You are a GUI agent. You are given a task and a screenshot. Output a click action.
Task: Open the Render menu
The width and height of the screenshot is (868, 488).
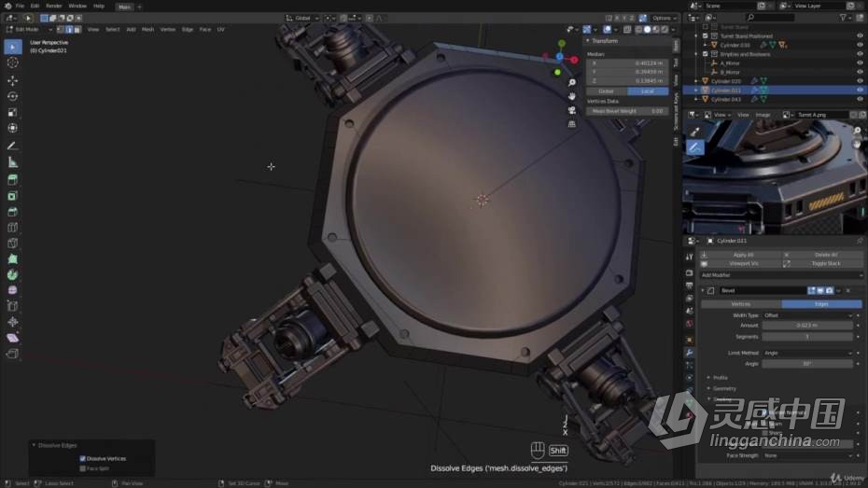tap(54, 7)
